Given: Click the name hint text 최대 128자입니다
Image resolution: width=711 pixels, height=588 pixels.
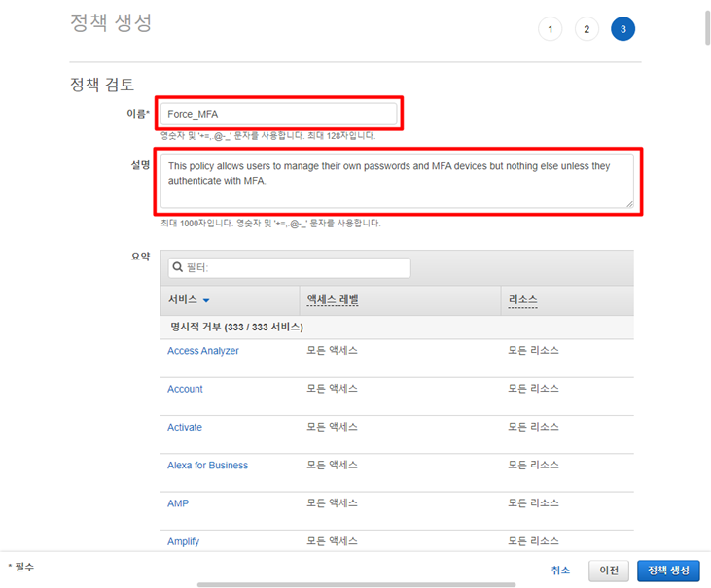Looking at the screenshot, I should tap(341, 135).
